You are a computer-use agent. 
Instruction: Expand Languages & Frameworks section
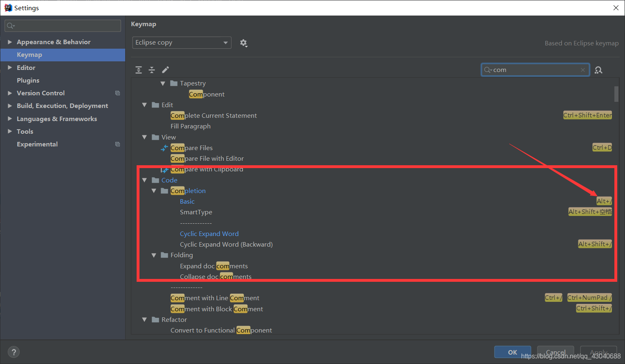tap(10, 119)
